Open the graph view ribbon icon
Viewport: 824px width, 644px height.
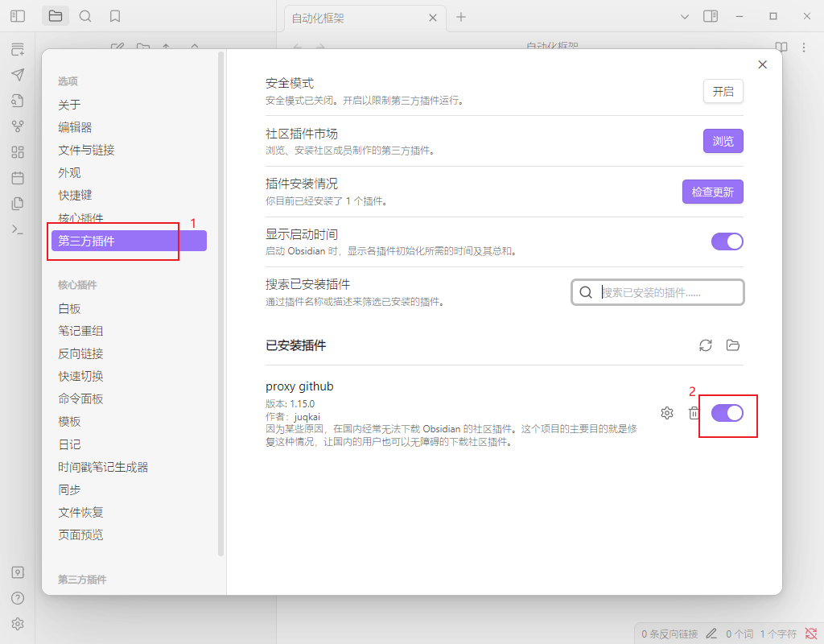[x=18, y=126]
